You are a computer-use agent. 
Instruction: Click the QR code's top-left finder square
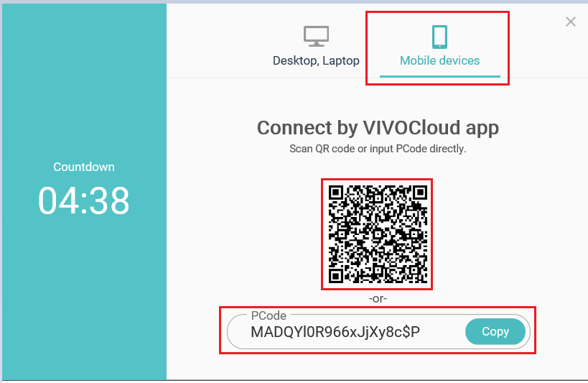[x=335, y=193]
